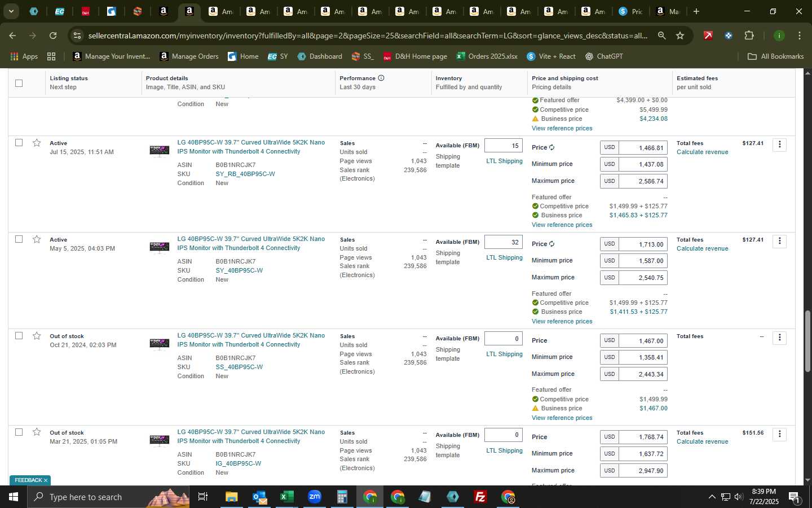Click price sync icon for $1,466.81 listing
This screenshot has width=812, height=508.
551,147
